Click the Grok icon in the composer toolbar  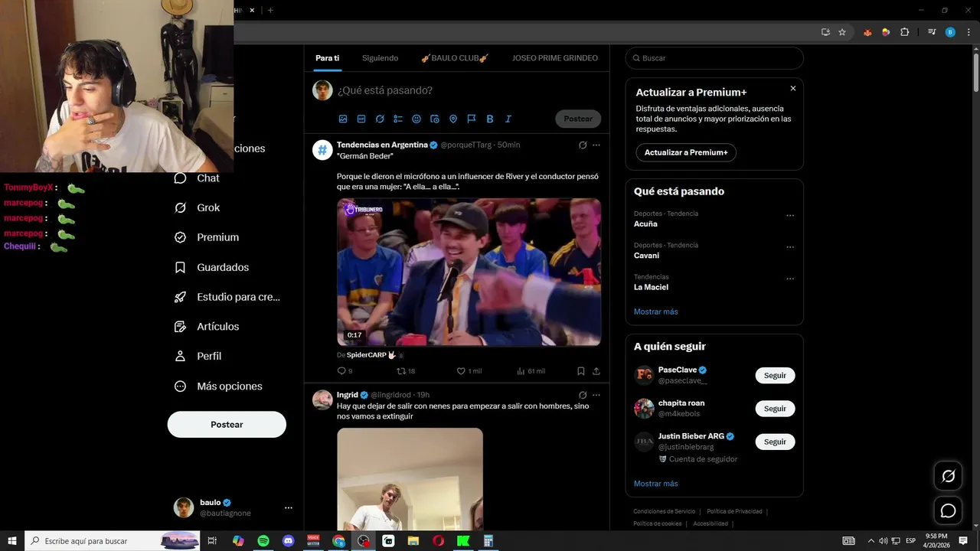pyautogui.click(x=380, y=119)
